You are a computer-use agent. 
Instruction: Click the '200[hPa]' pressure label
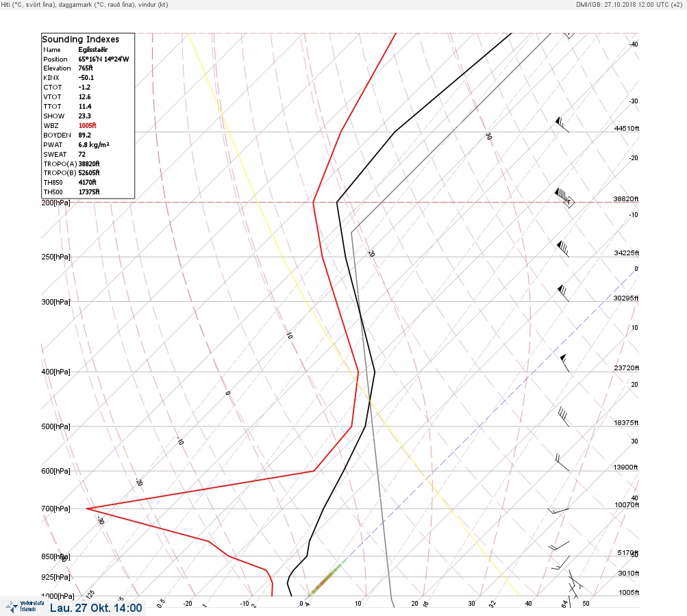click(x=55, y=203)
